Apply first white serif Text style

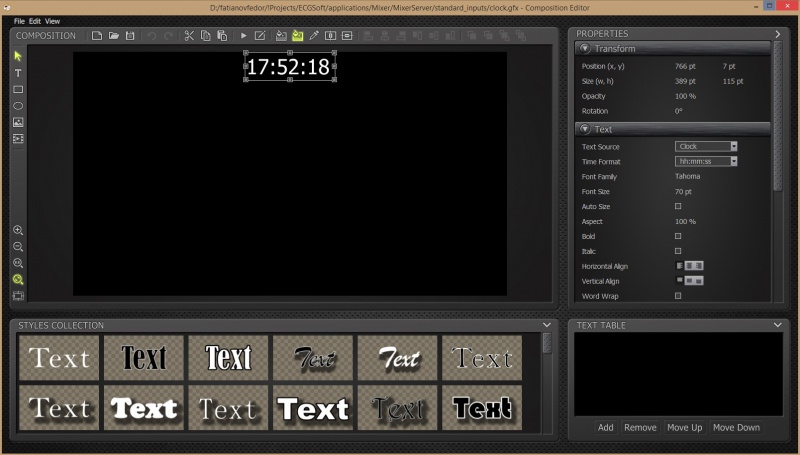[x=59, y=358]
